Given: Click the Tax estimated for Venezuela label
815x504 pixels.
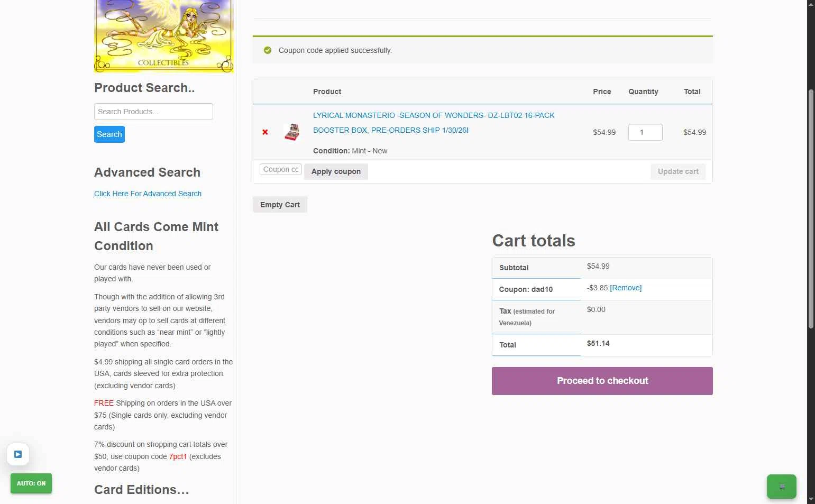Looking at the screenshot, I should pos(527,317).
